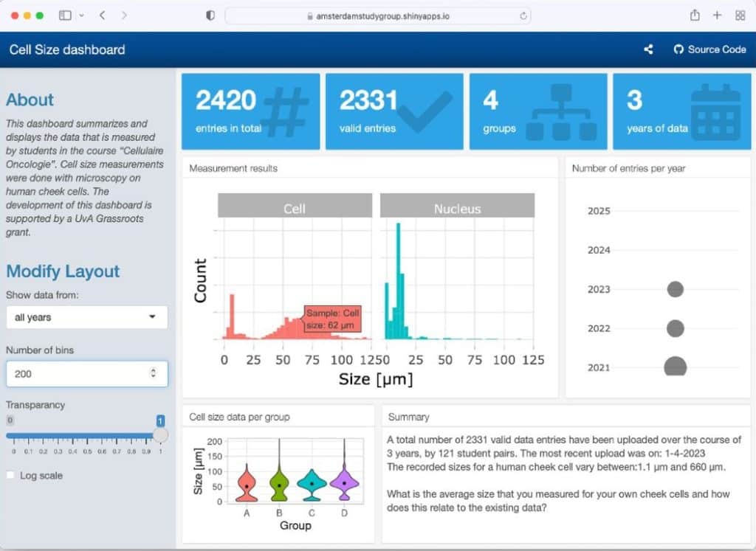Open the 'all years' dropdown

click(x=86, y=317)
